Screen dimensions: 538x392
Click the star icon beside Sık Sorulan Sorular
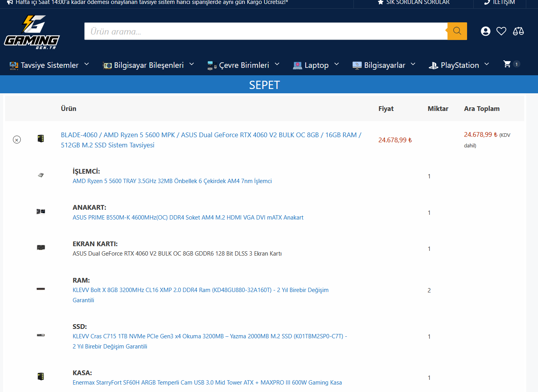pos(380,2)
